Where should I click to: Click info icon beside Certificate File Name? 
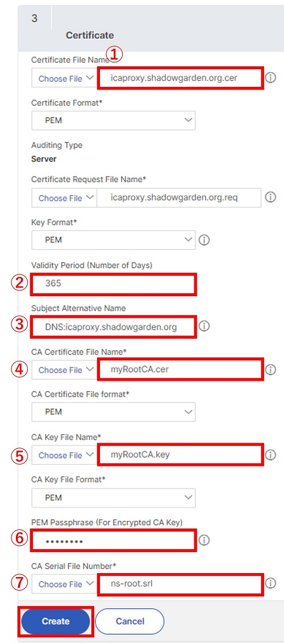click(x=270, y=78)
